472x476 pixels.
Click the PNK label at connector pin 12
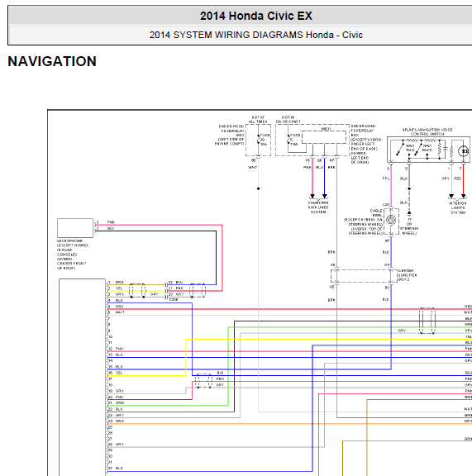(x=119, y=349)
